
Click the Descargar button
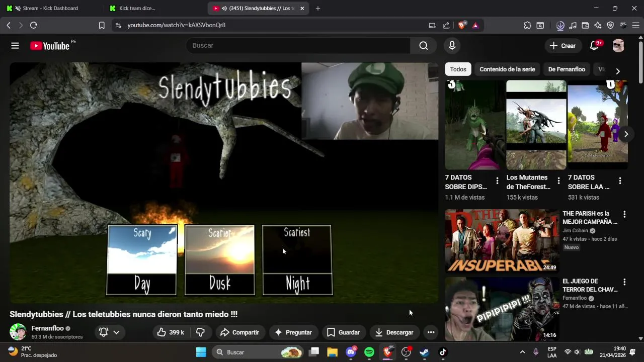(394, 332)
